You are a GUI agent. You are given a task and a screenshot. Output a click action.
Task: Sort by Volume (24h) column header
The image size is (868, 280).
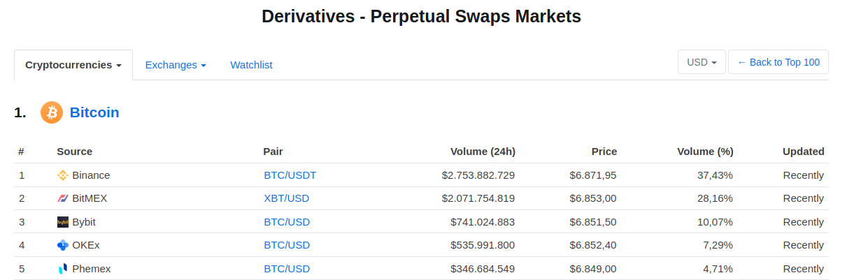(483, 152)
